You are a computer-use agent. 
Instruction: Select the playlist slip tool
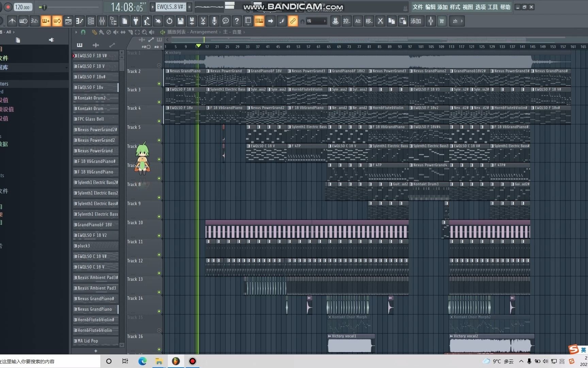point(123,32)
